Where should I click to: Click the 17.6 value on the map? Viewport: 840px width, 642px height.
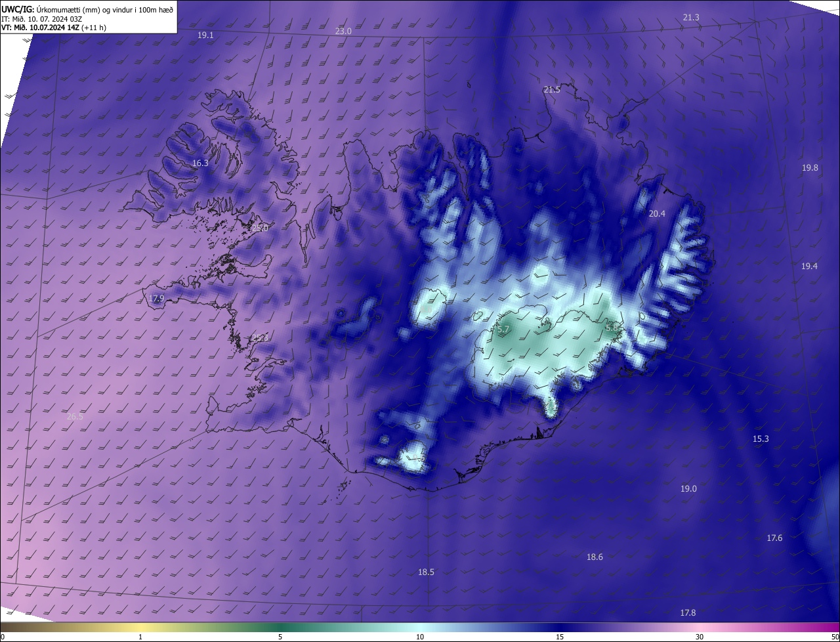(774, 538)
